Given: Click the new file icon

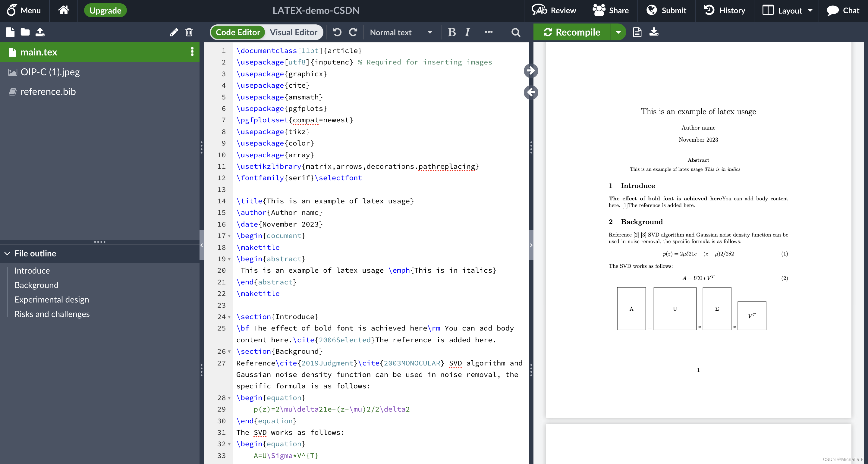Looking at the screenshot, I should 11,32.
